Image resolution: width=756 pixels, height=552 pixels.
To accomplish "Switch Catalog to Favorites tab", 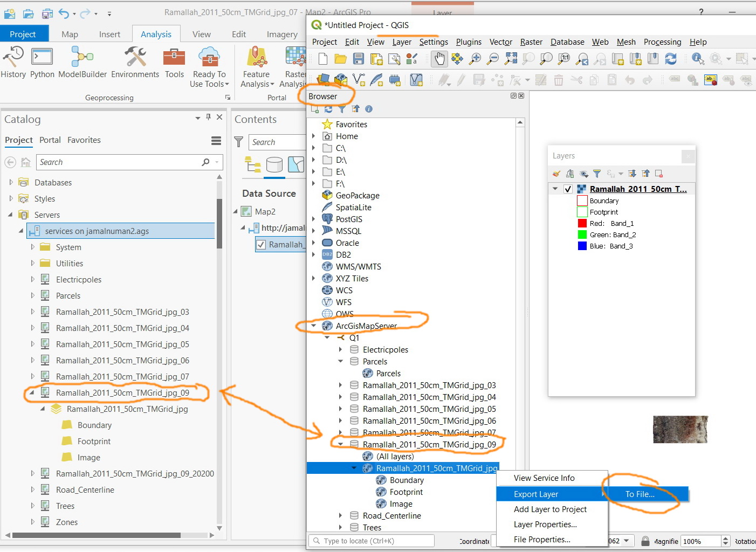I will coord(84,140).
